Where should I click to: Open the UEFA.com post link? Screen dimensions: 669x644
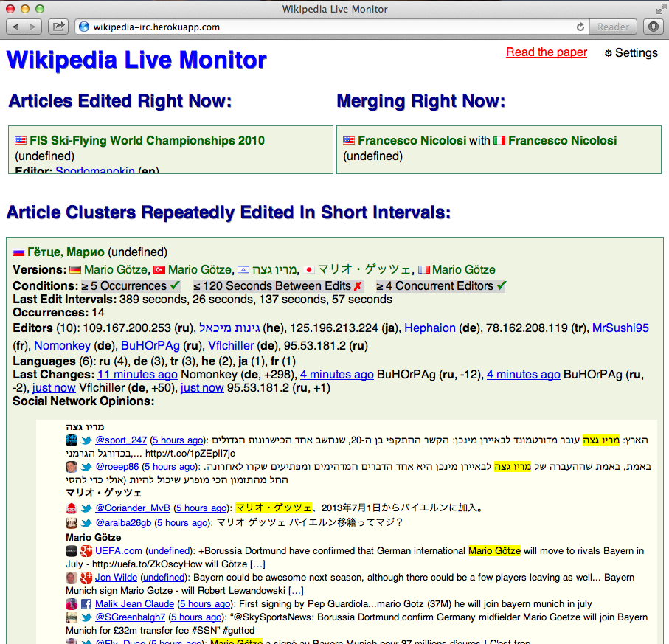point(119,551)
